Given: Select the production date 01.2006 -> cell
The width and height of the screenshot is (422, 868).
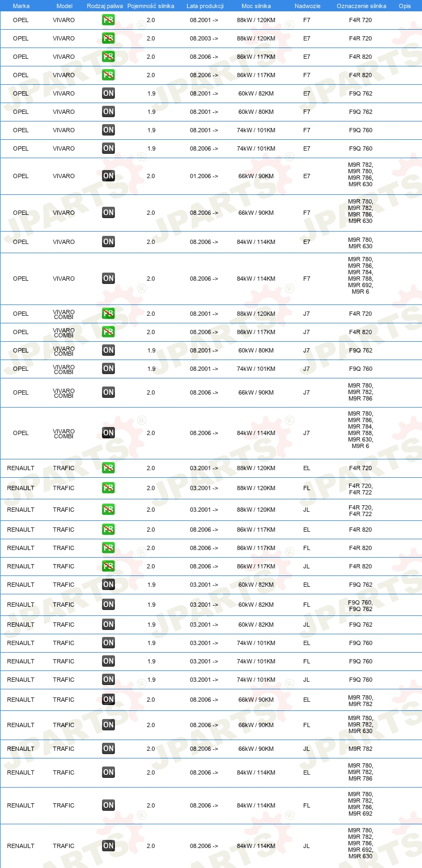Looking at the screenshot, I should (204, 176).
